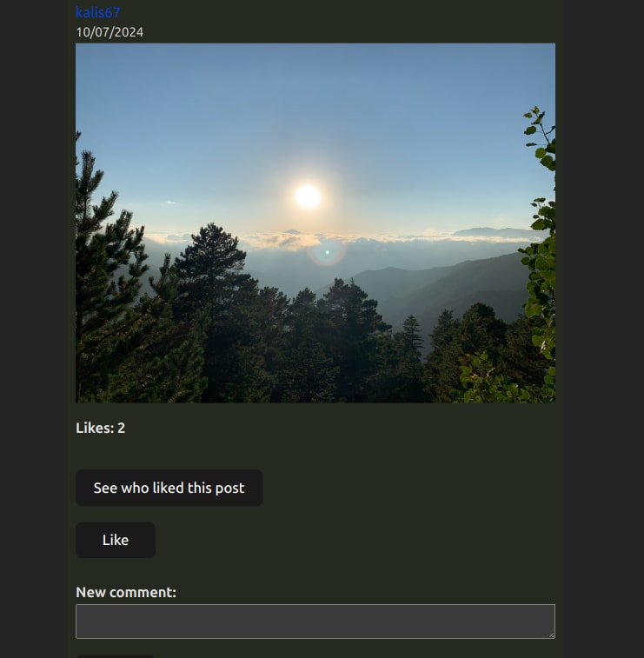Click the New comment label
The height and width of the screenshot is (658, 644).
(x=126, y=592)
